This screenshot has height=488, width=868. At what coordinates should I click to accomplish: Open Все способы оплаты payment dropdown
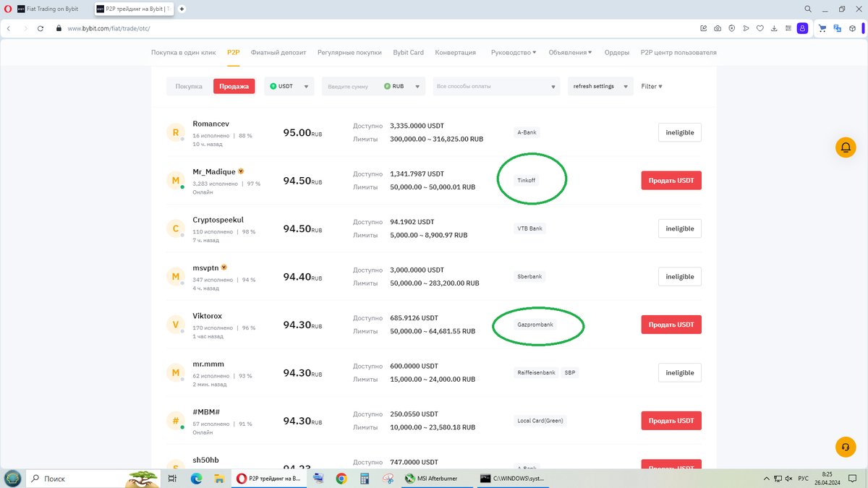(x=497, y=86)
